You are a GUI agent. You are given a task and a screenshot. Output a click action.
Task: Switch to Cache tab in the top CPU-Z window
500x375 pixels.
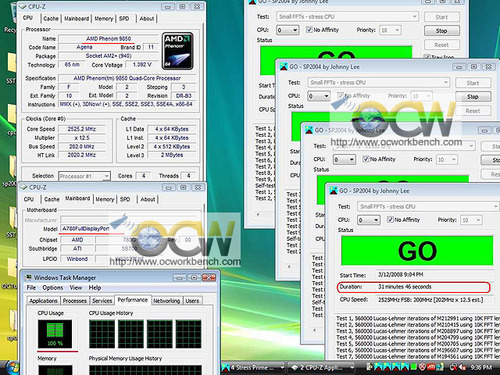pos(51,19)
